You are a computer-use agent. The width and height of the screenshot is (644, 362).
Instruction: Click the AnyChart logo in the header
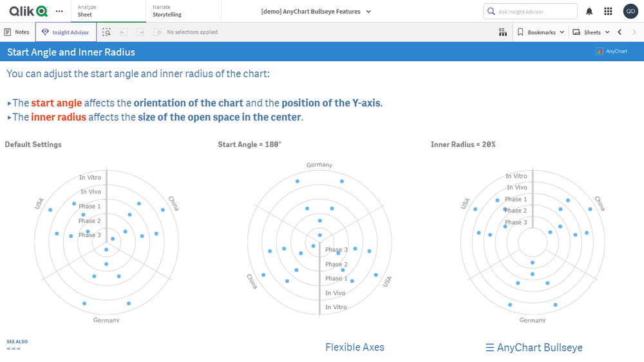[612, 52]
